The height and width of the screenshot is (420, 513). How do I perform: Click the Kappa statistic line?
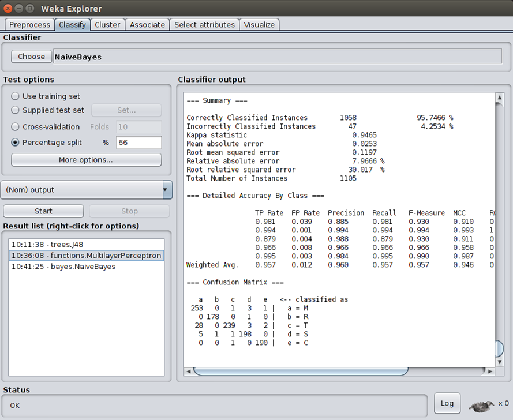(x=282, y=135)
